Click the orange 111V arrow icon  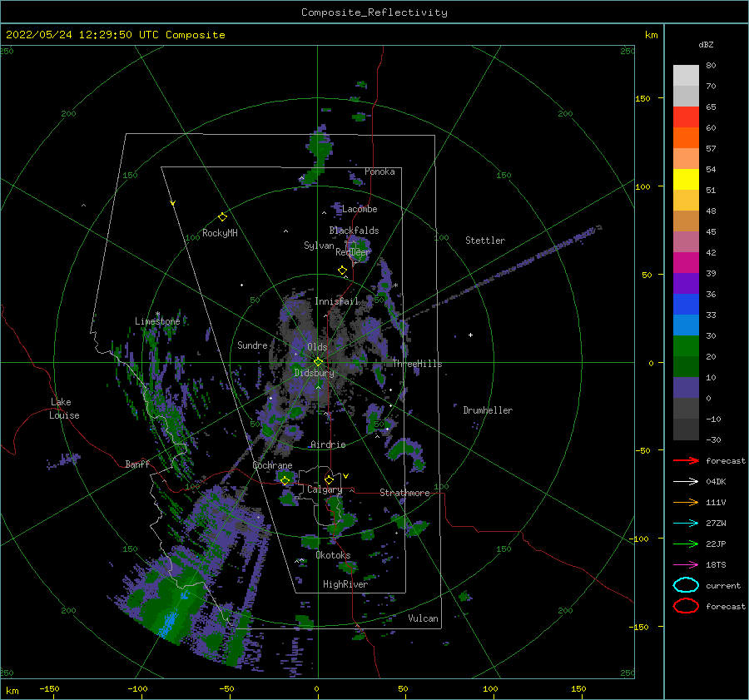(686, 502)
